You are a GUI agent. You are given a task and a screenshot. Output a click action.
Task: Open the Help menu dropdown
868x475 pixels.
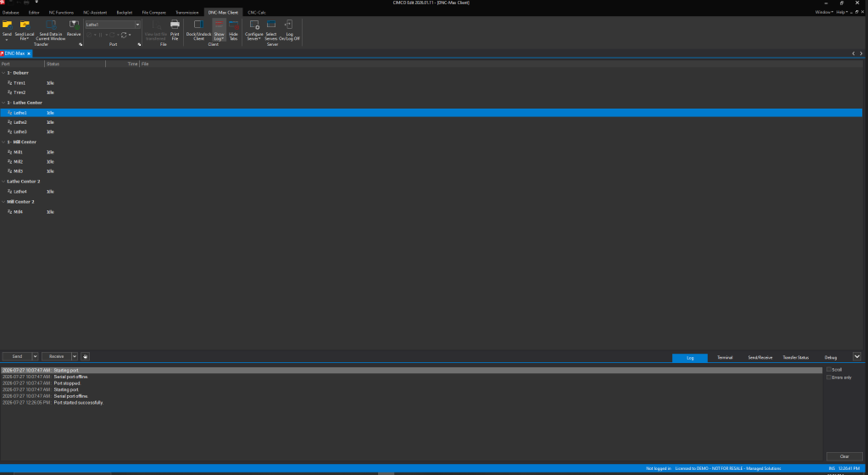842,12
